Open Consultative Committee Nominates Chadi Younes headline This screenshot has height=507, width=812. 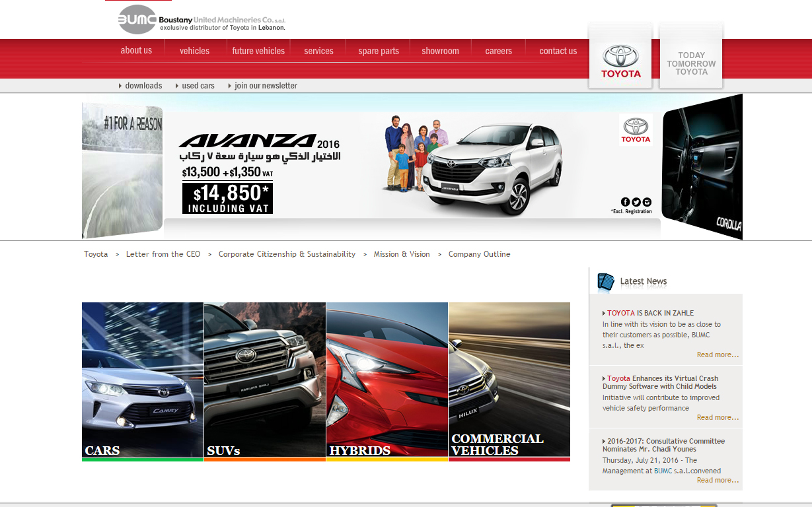coord(663,445)
